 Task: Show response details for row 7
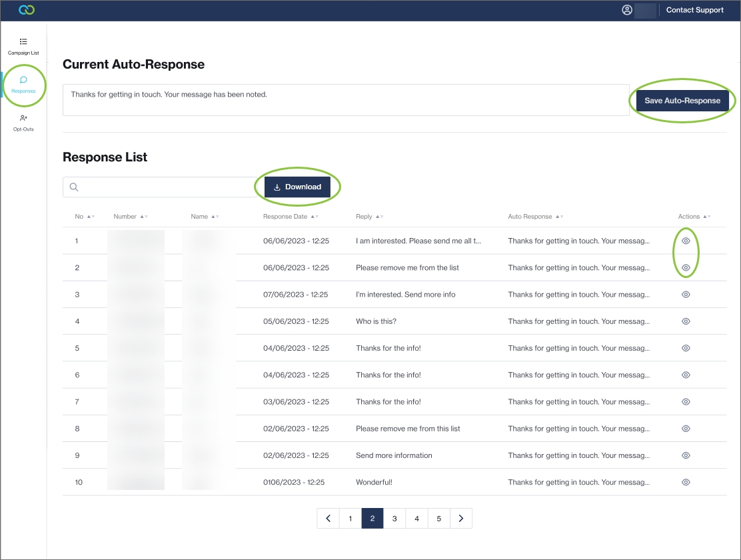pyautogui.click(x=686, y=402)
